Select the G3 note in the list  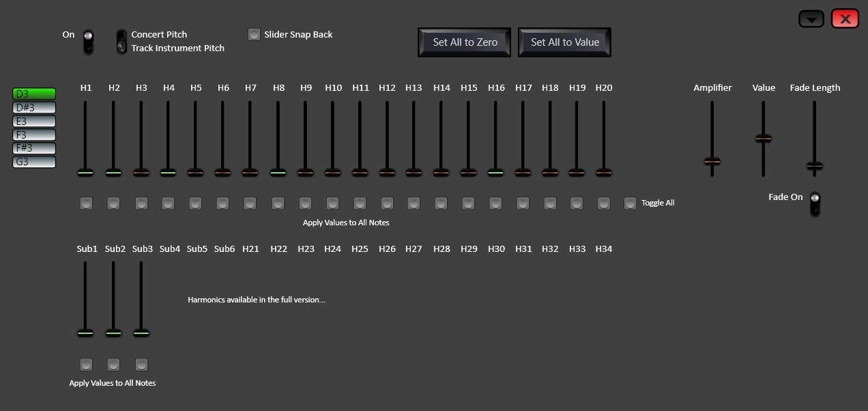(33, 162)
